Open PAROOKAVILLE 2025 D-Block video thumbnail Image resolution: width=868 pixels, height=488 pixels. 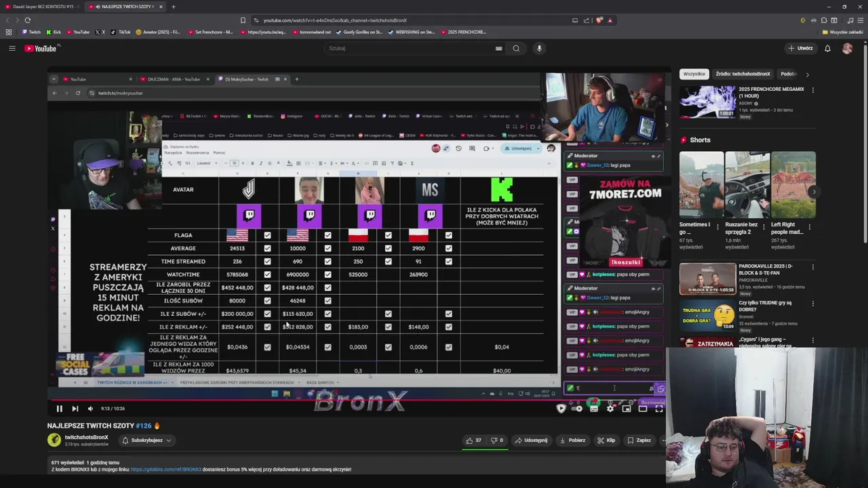tap(707, 279)
